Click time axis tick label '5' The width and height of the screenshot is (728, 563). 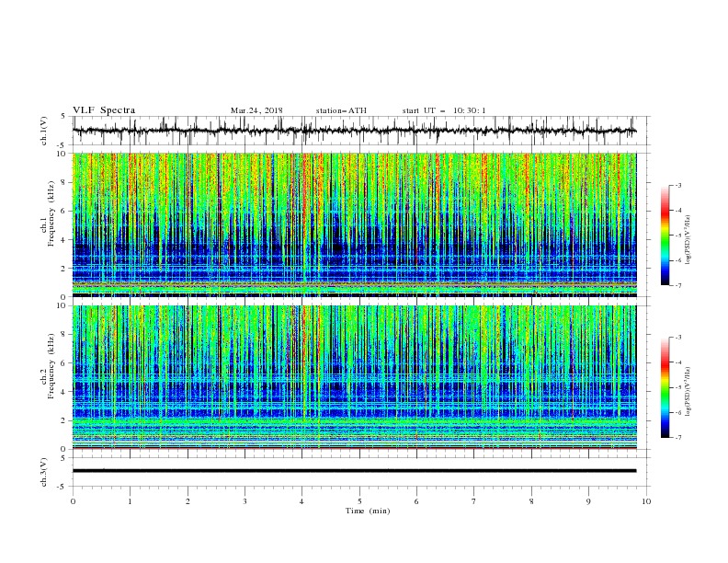pyautogui.click(x=359, y=501)
